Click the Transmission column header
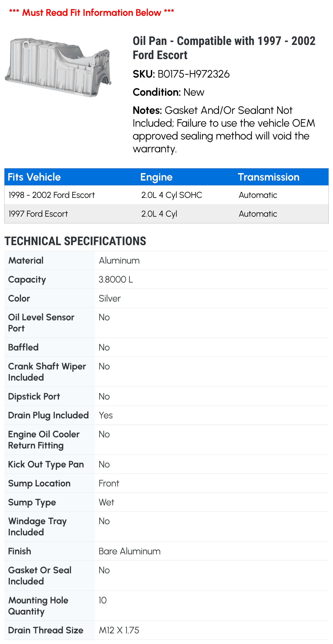The width and height of the screenshot is (333, 644). click(268, 177)
